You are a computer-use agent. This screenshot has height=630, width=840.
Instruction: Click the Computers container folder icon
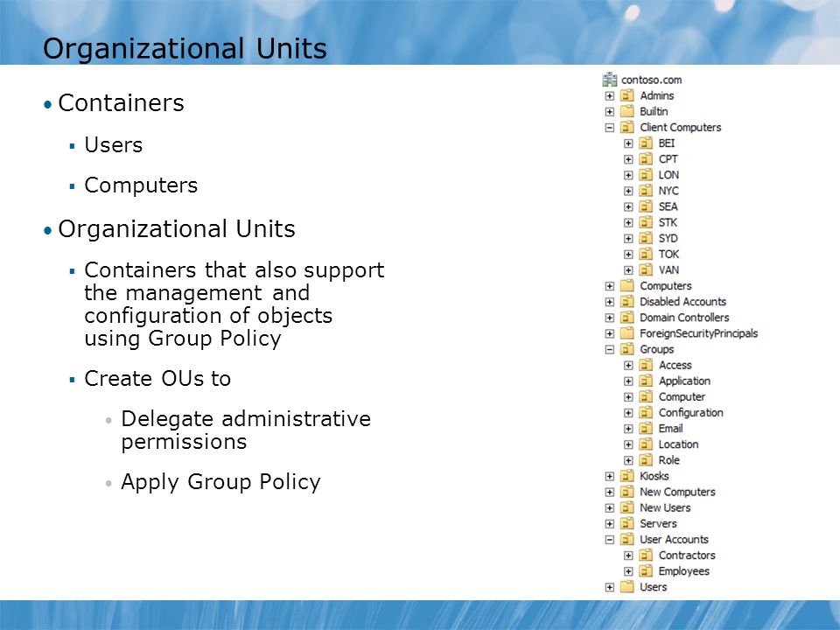tap(626, 286)
